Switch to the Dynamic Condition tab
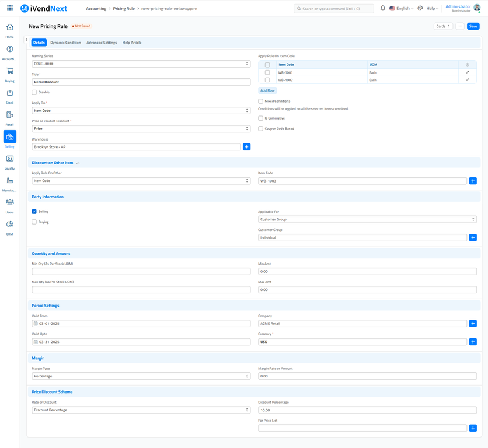488x448 pixels. click(x=65, y=43)
